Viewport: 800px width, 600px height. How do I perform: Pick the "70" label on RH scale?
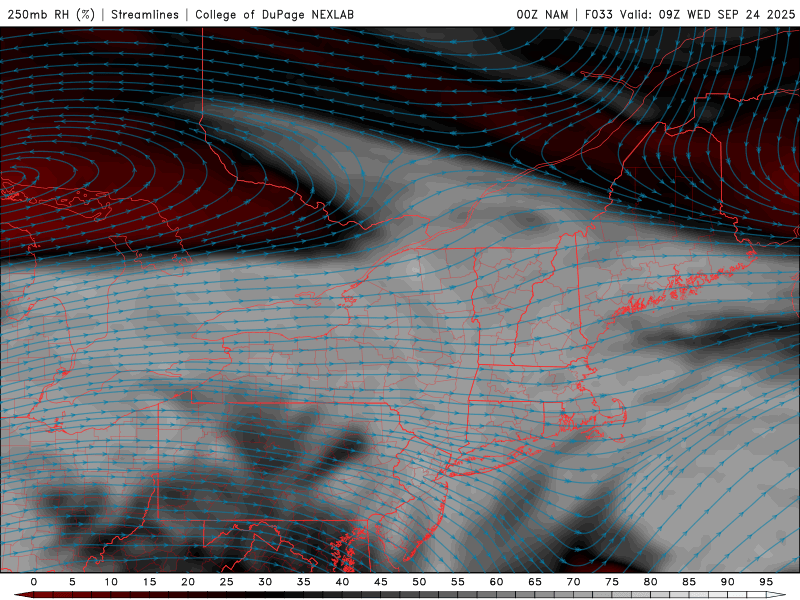[573, 582]
